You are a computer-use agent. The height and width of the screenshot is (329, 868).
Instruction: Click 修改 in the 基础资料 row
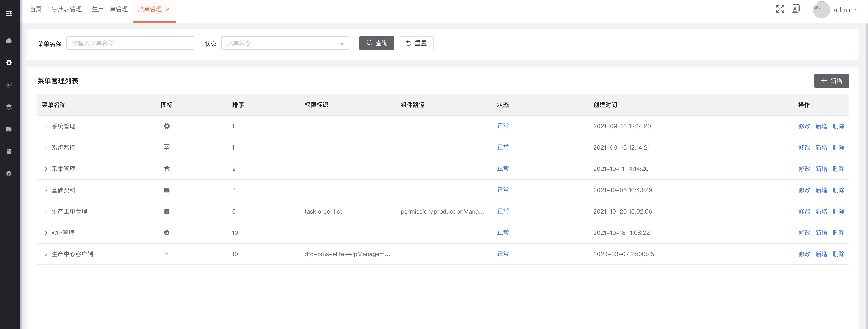point(804,190)
